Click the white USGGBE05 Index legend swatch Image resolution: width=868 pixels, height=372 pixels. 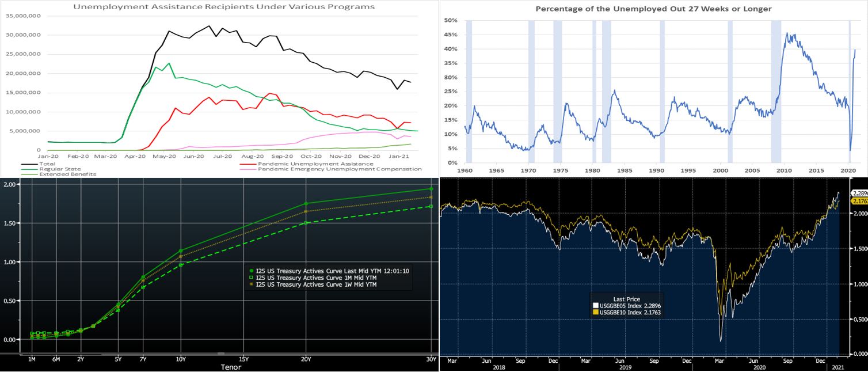(596, 306)
